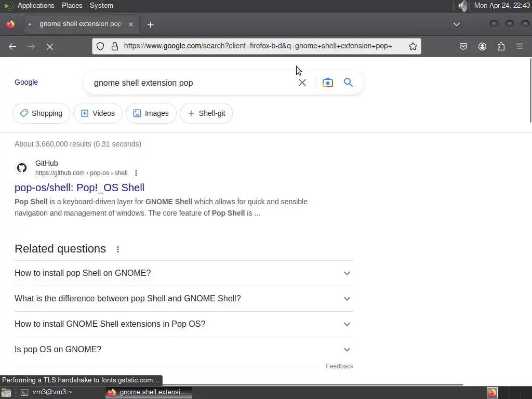Image resolution: width=532 pixels, height=399 pixels.
Task: Click the Related questions heading
Action: pos(60,249)
